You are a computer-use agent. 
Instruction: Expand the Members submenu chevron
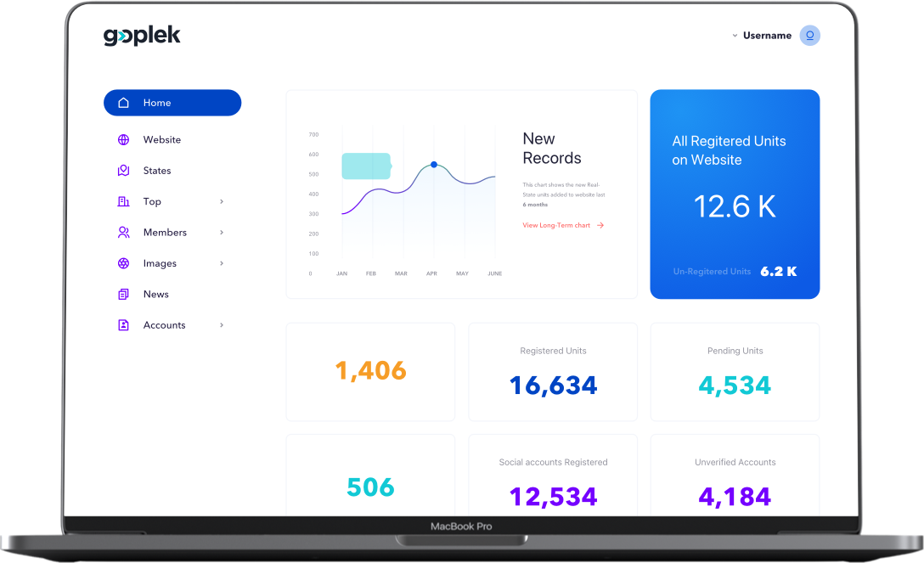click(x=222, y=233)
